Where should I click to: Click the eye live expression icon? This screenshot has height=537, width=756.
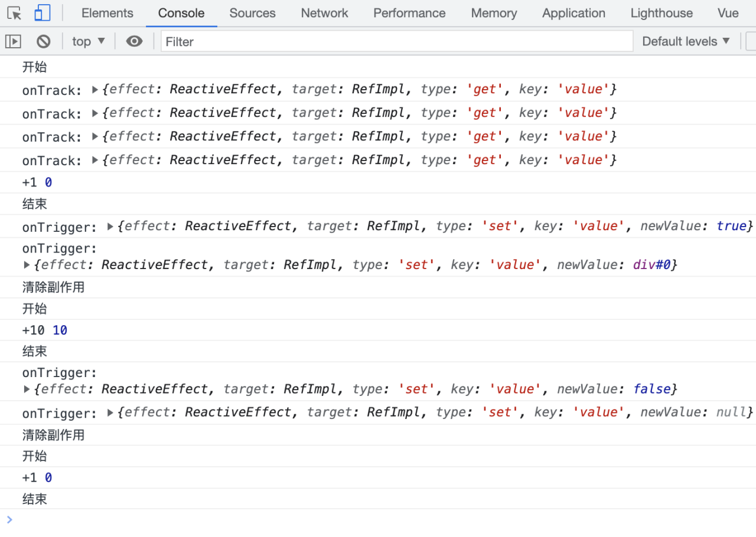point(134,41)
